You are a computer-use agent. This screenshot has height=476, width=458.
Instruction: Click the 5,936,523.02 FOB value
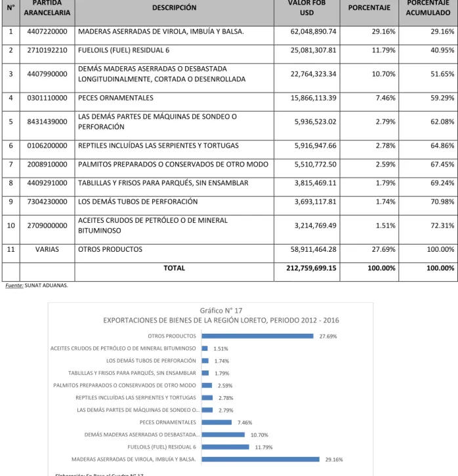pos(315,122)
